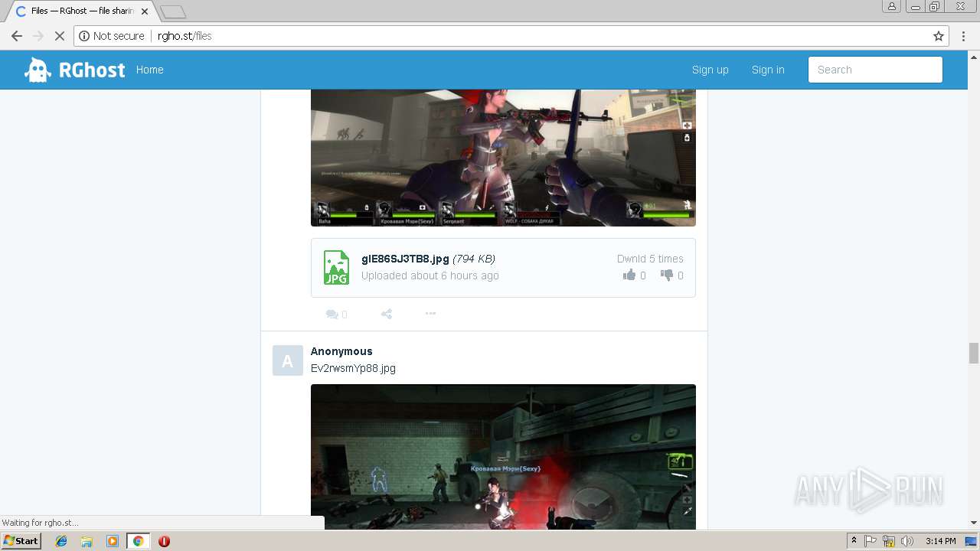Open the Ev2rwsmYp88.jpg title text

pyautogui.click(x=353, y=368)
